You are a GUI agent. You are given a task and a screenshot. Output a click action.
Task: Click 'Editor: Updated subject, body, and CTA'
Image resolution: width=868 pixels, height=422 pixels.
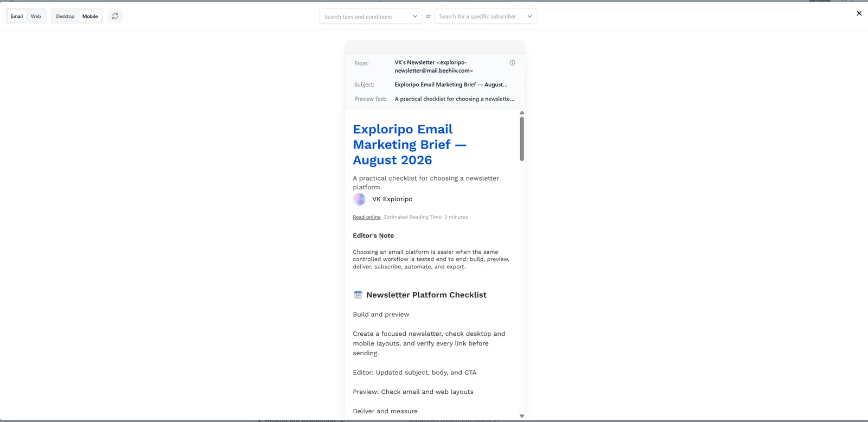point(414,373)
